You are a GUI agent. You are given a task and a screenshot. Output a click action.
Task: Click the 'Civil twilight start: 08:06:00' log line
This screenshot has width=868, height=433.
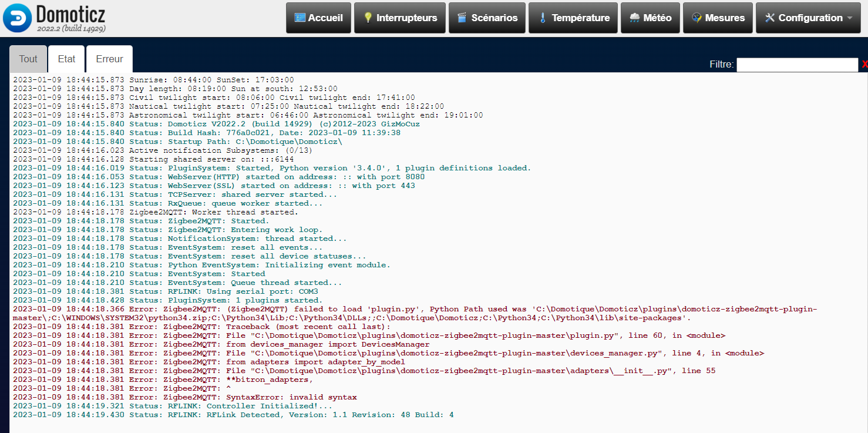(214, 98)
